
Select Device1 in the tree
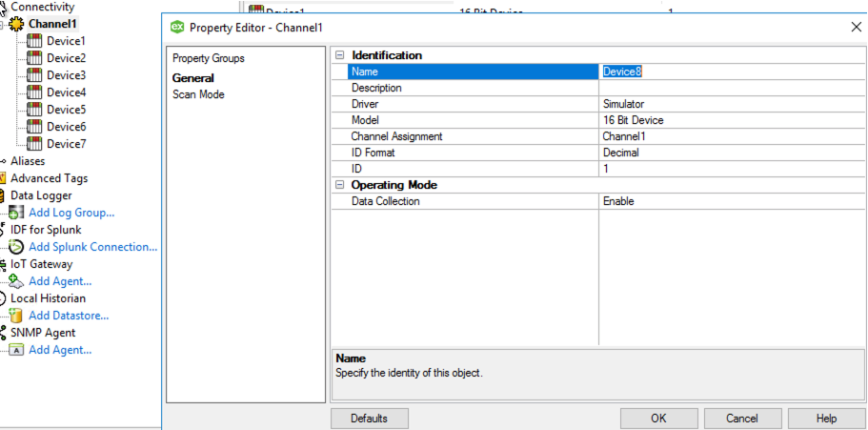coord(66,41)
